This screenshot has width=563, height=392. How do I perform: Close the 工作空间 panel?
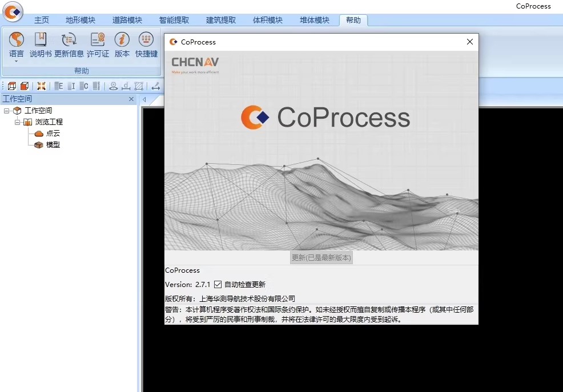click(x=131, y=99)
